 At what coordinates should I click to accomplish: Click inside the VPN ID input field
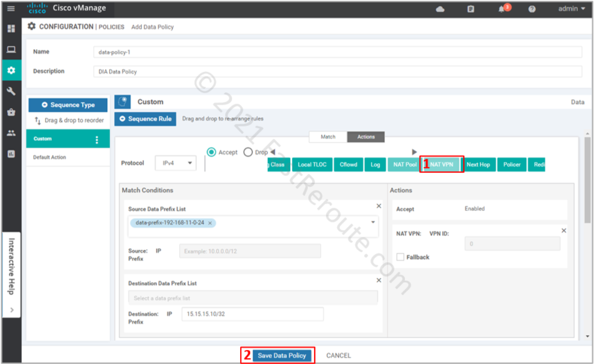coord(512,243)
